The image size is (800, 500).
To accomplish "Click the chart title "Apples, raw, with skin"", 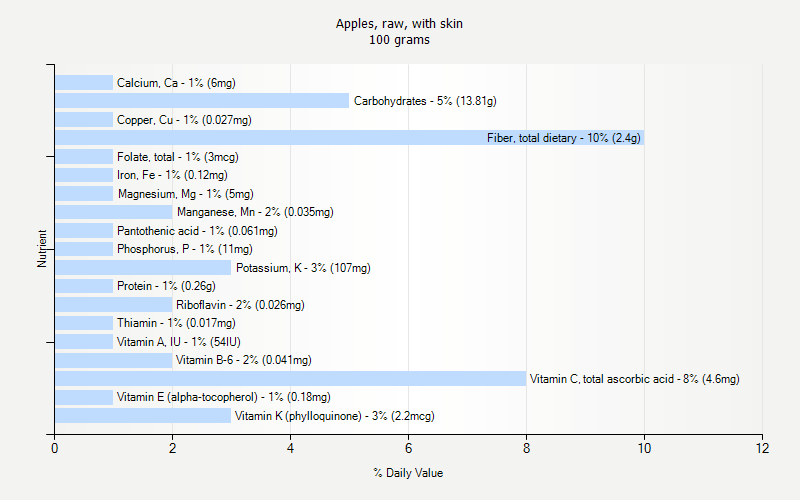I will point(399,23).
